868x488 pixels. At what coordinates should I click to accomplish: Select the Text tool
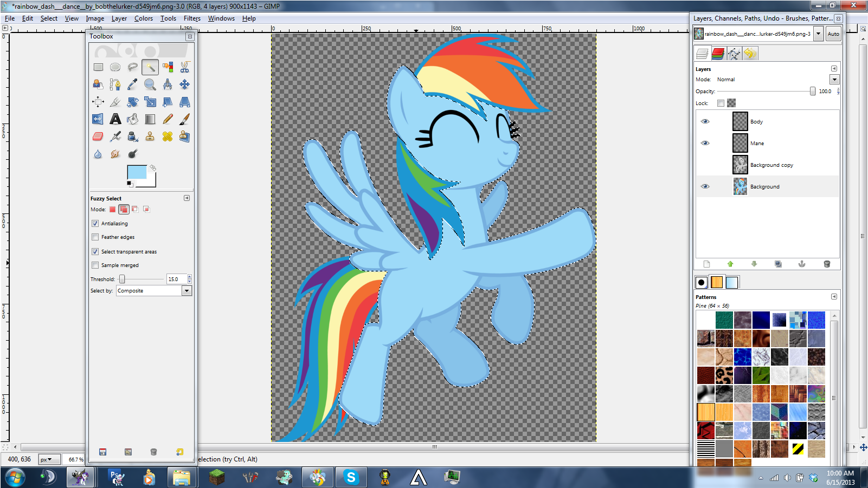tap(115, 119)
